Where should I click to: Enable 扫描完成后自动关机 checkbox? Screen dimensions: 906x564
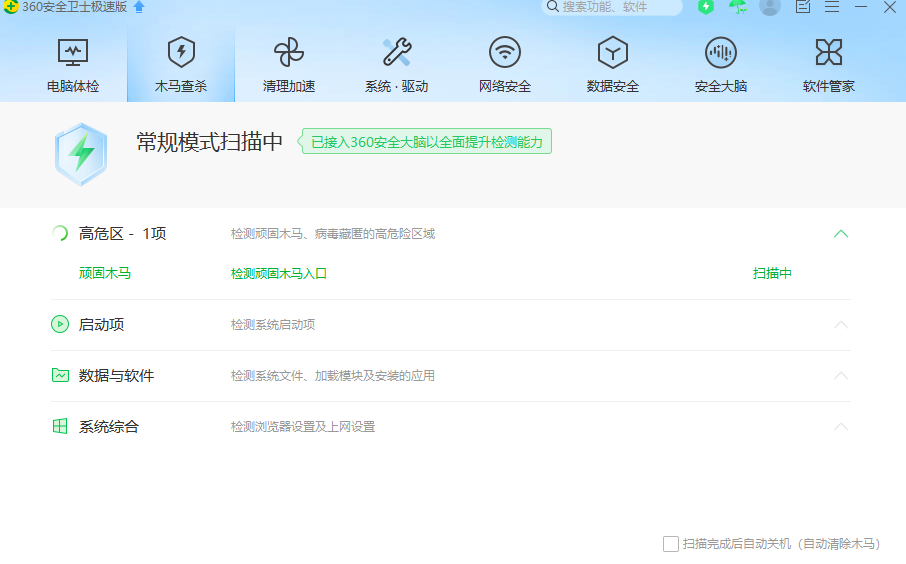671,544
